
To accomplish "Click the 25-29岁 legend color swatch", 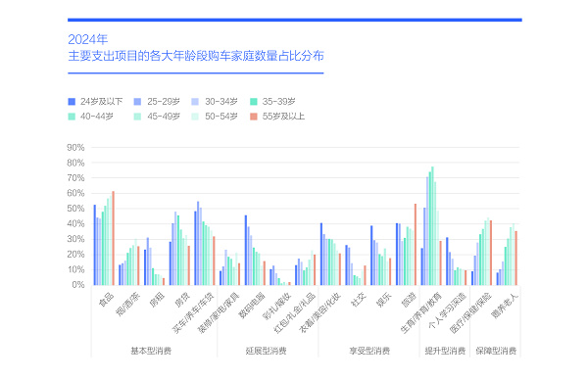I will [137, 102].
